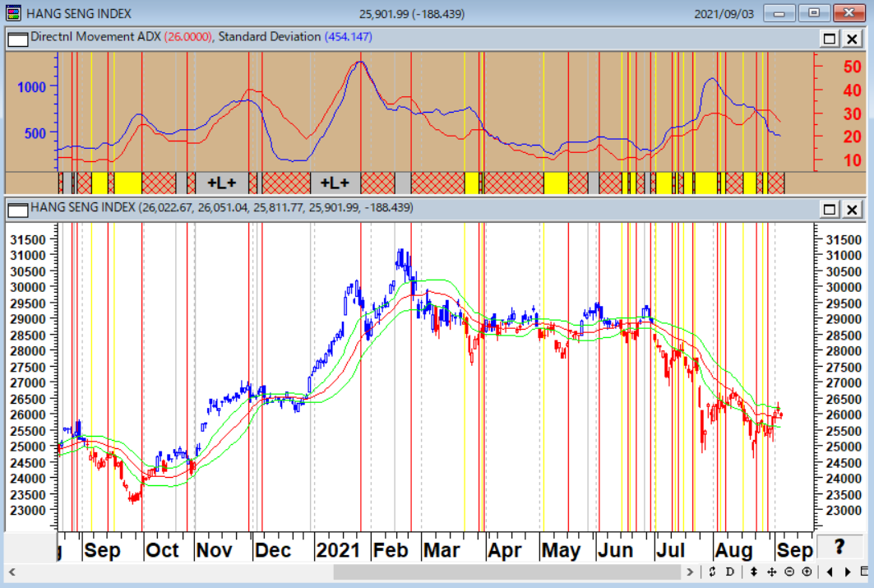
Task: Click the horizontal scrollbar thumb
Action: click(x=506, y=572)
